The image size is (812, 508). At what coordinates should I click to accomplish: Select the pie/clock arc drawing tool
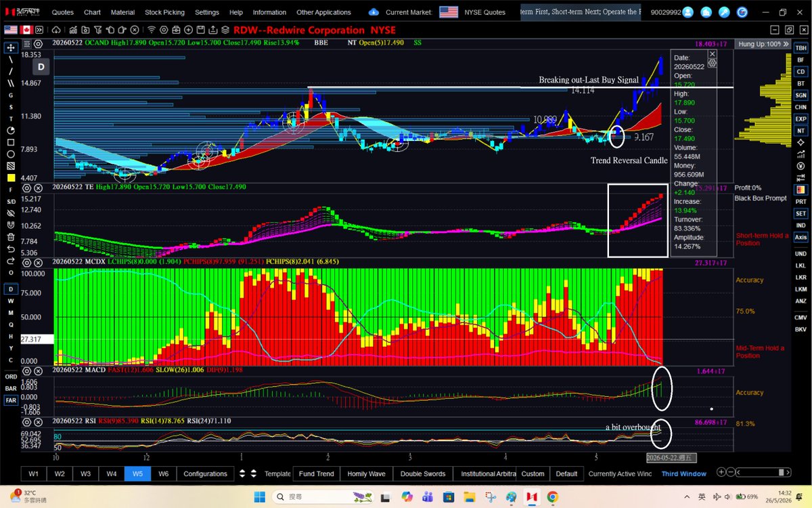pyautogui.click(x=11, y=130)
